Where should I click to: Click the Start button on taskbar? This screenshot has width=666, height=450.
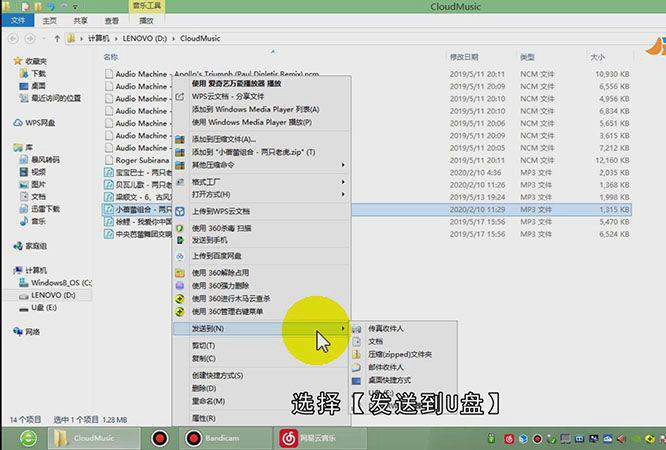[28, 438]
